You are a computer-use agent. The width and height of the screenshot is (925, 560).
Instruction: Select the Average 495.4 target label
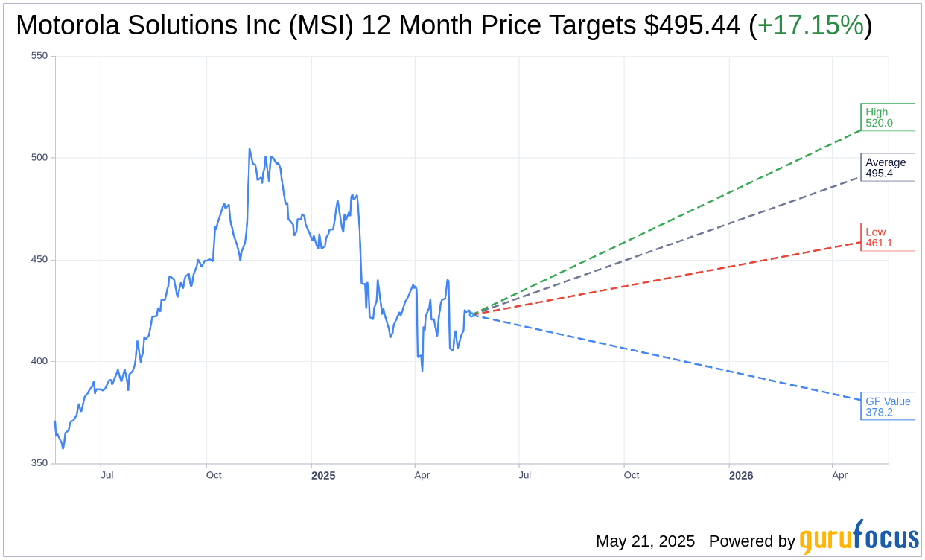(x=888, y=168)
